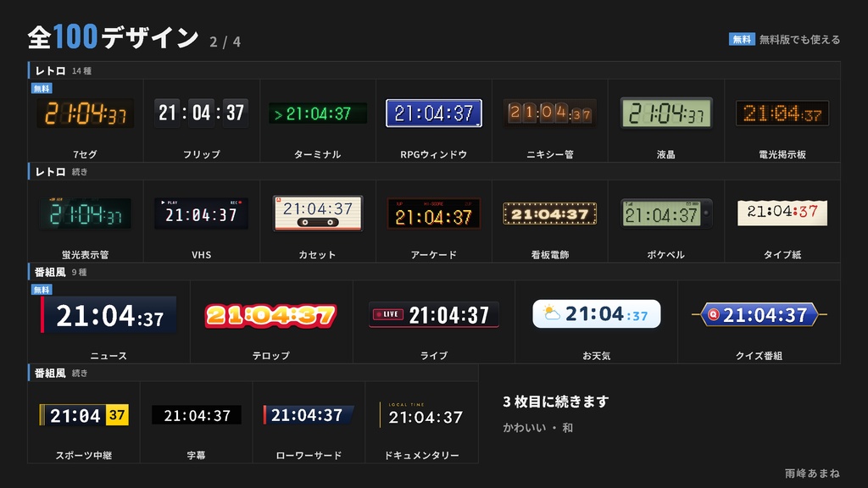Click the 番組風 続き section header

coord(253,373)
